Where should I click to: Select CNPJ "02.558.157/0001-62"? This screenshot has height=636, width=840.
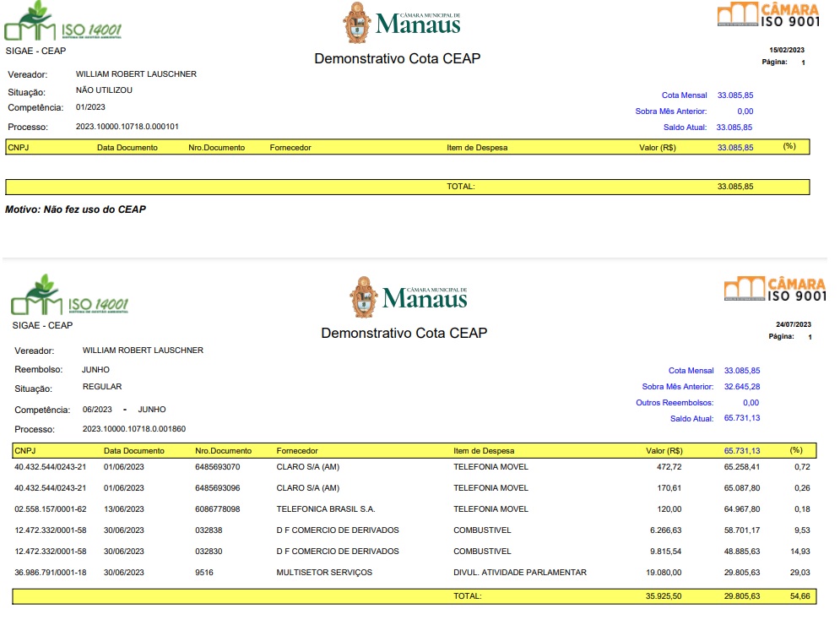51,509
